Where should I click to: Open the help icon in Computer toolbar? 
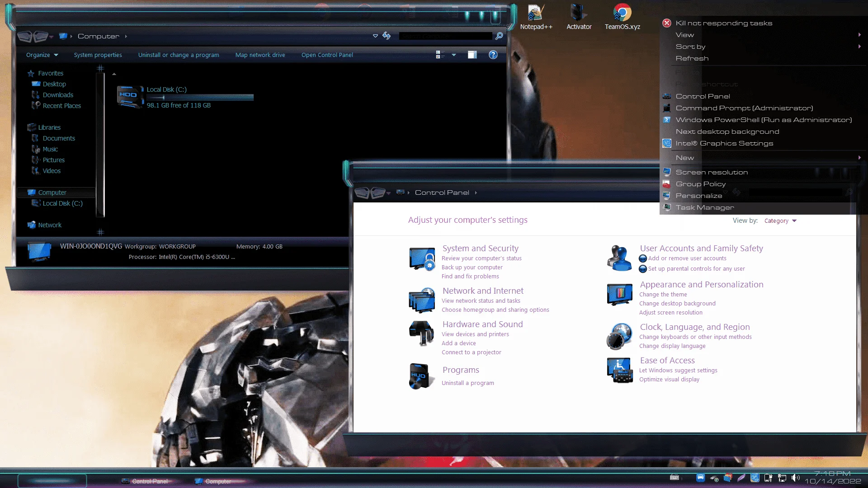click(x=493, y=55)
